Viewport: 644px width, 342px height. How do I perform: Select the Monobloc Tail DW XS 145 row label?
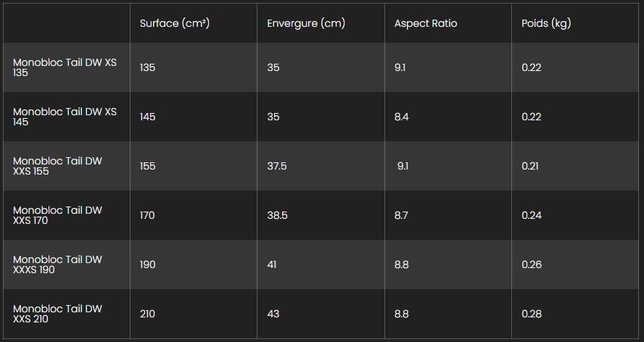(65, 117)
